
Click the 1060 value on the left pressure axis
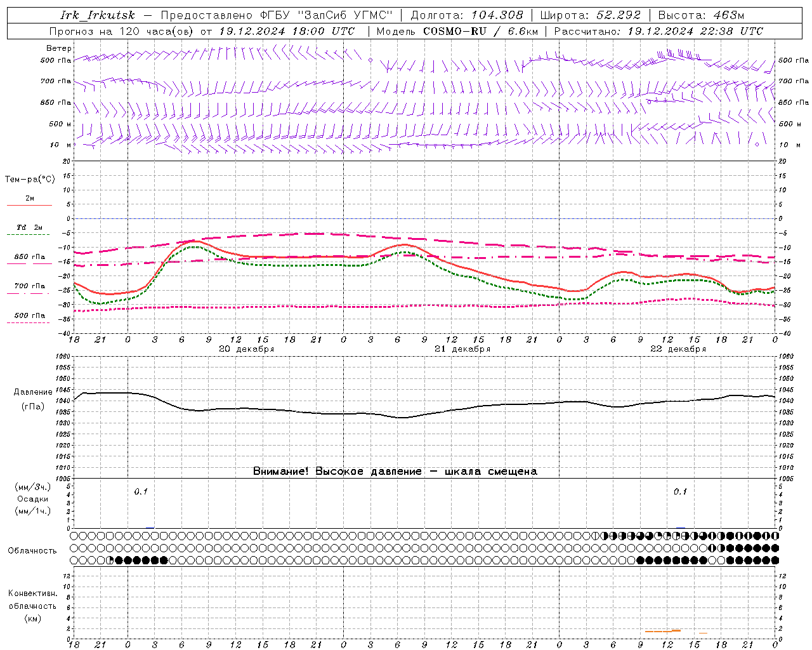[x=63, y=357]
